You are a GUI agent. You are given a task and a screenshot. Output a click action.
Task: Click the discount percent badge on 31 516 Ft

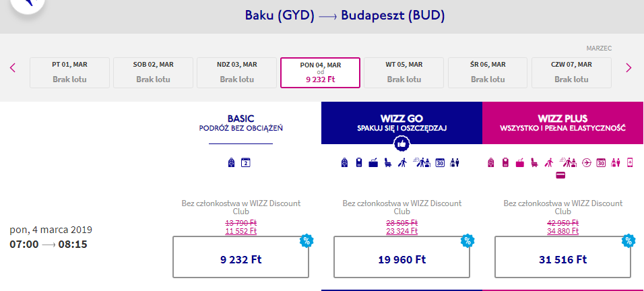click(x=629, y=240)
